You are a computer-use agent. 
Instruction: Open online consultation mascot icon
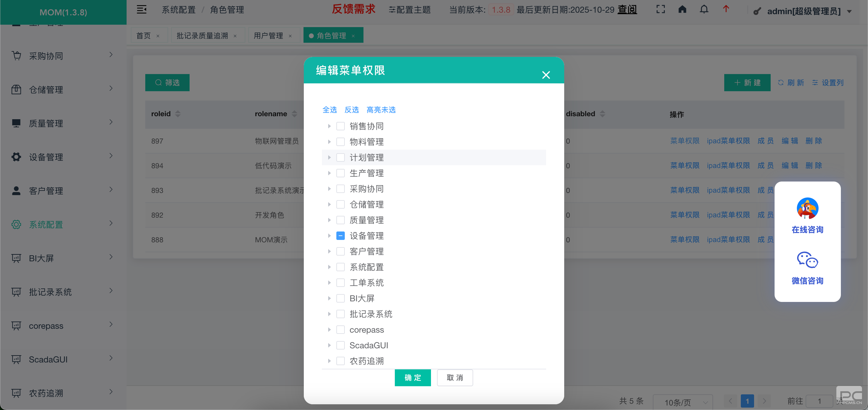click(x=807, y=208)
